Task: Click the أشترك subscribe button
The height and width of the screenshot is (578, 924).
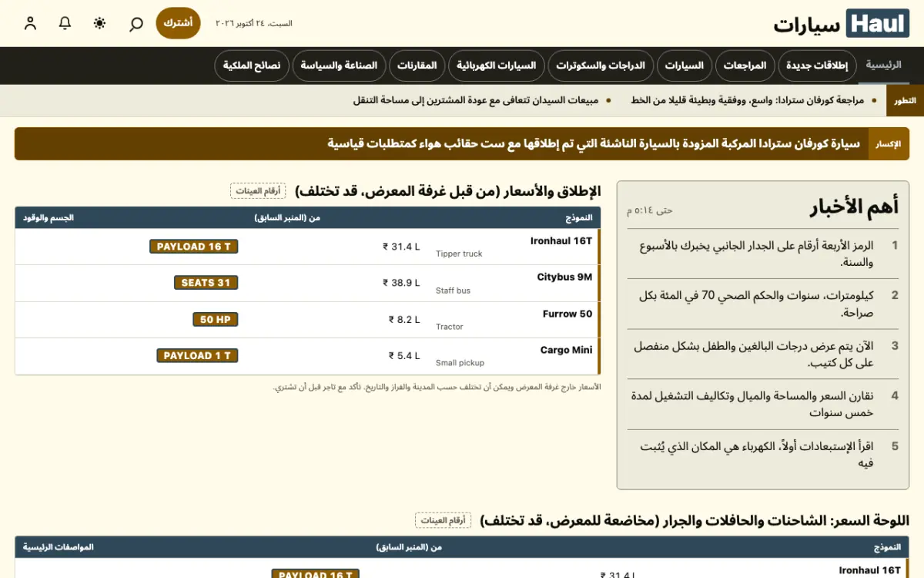Action: pos(178,23)
